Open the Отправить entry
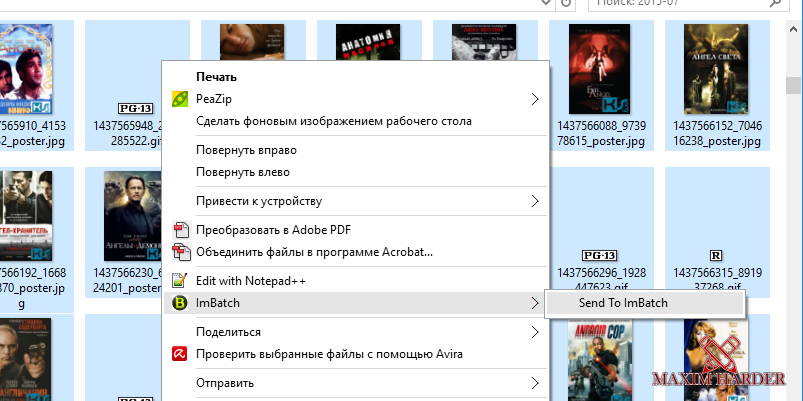Screen dimensions: 803x401 click(355, 383)
